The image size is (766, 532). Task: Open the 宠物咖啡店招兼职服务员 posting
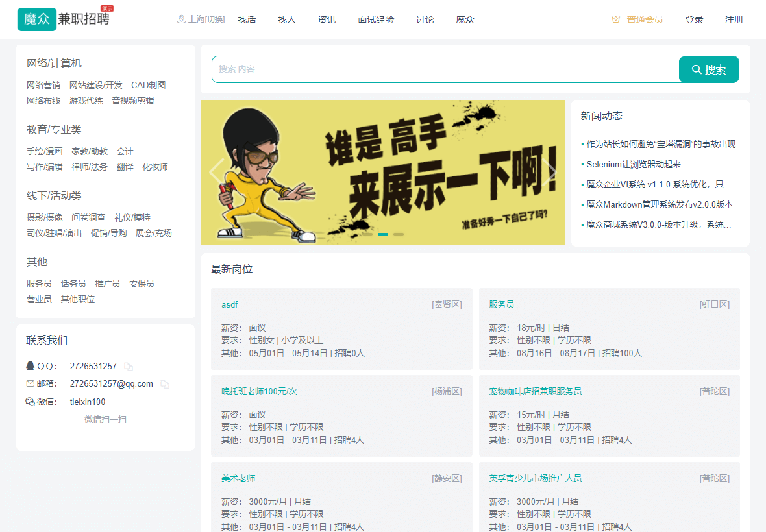[536, 391]
